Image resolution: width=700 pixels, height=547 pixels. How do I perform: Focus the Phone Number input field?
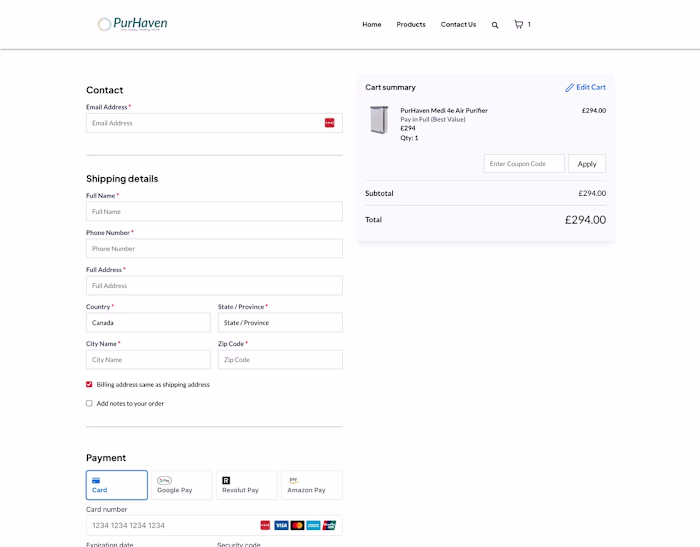[214, 248]
